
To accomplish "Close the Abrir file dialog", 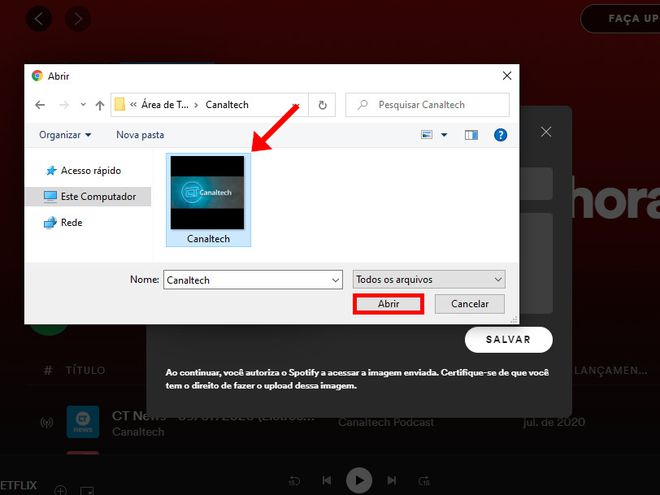I will pyautogui.click(x=507, y=76).
